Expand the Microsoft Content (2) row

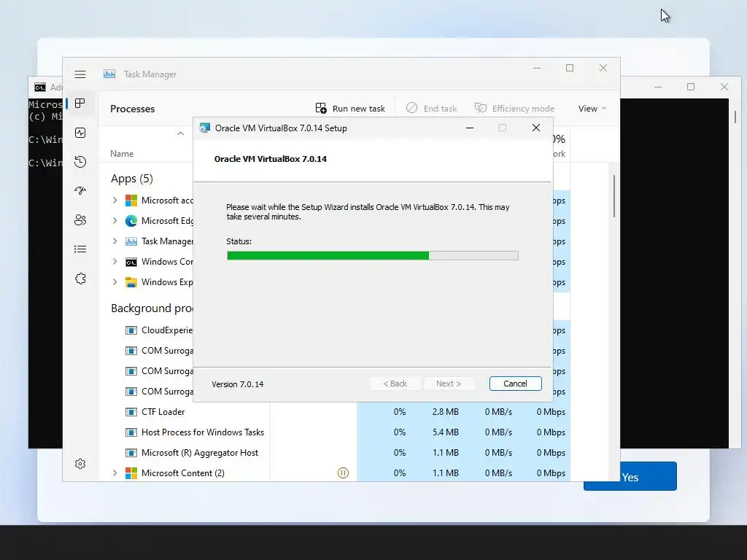coord(115,472)
